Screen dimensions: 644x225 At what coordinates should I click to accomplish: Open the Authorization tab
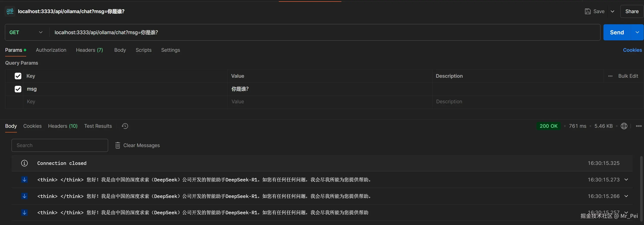(51, 50)
